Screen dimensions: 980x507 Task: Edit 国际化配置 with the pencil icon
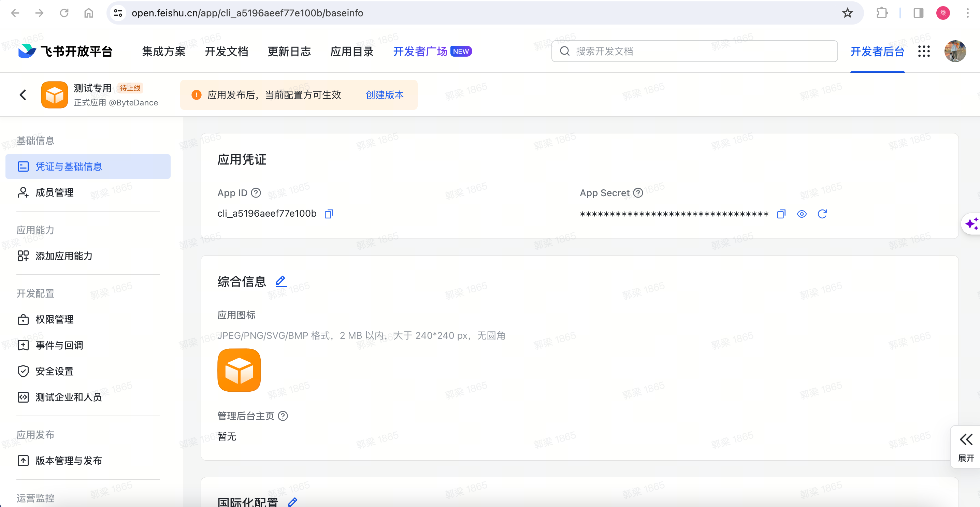click(x=292, y=502)
